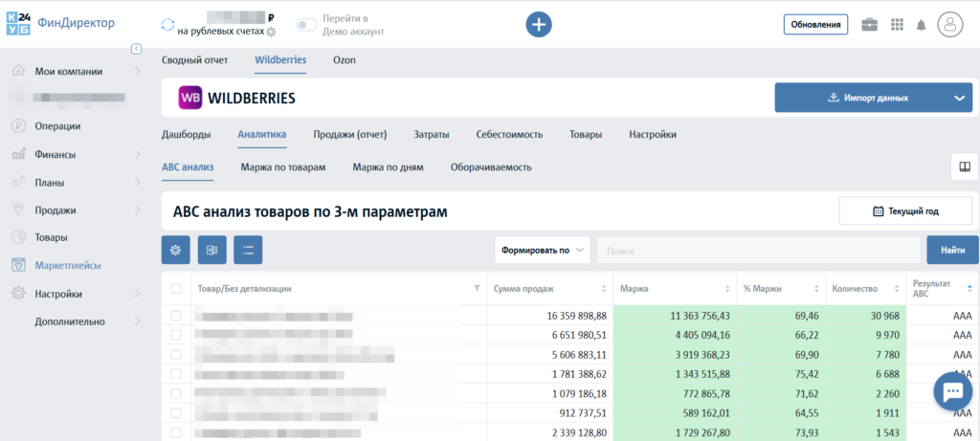Viewport: 980px width, 441px height.
Task: Click filter icon in Товар column
Action: (477, 289)
